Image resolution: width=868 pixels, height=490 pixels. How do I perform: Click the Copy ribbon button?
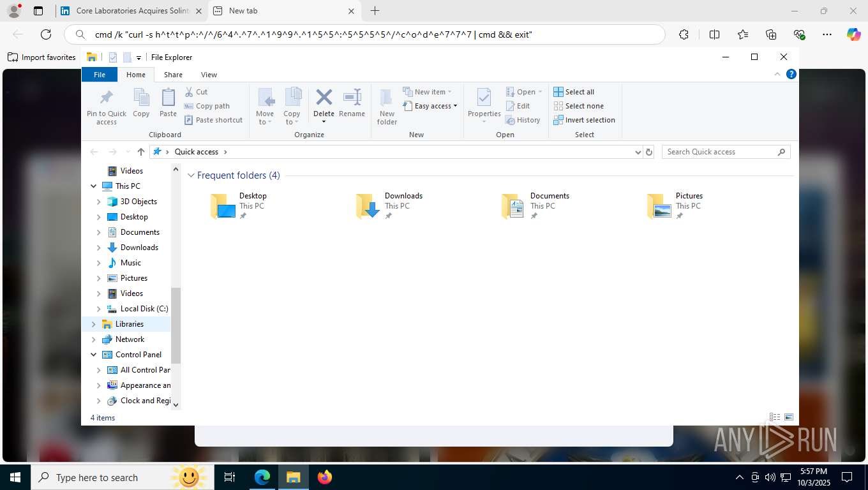point(141,103)
